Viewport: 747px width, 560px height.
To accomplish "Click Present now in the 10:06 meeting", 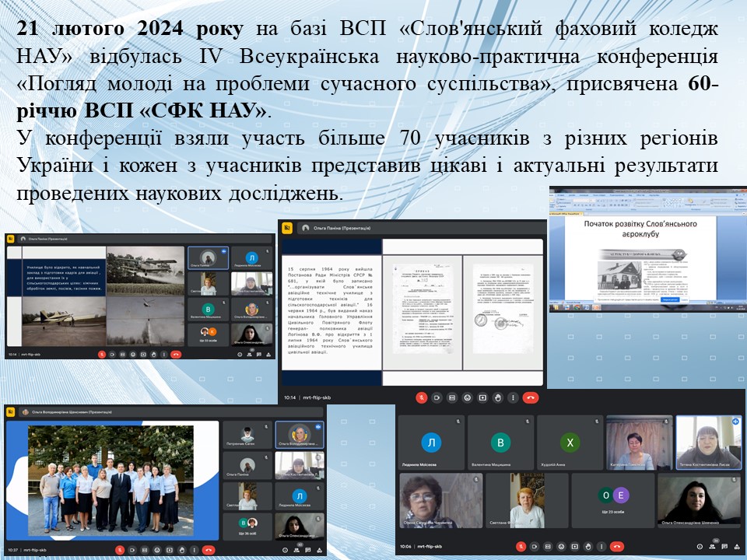I will coord(574,547).
